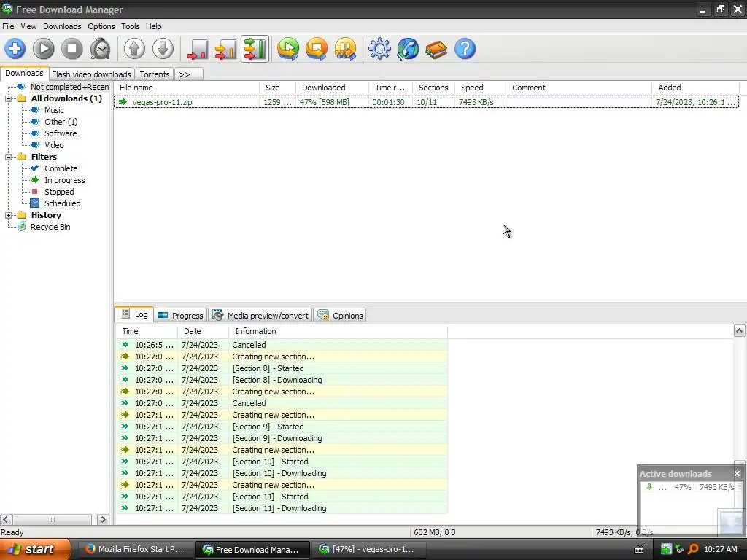The image size is (747, 560).
Task: Select the Software category
Action: point(61,133)
